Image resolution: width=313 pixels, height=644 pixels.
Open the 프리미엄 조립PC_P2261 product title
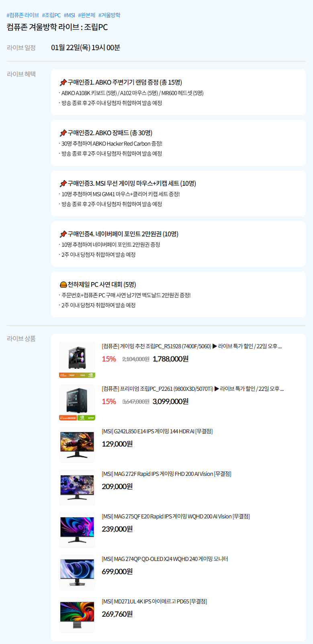[x=192, y=389]
